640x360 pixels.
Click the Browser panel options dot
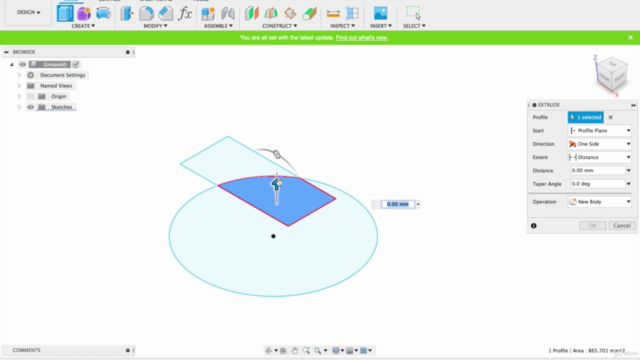pyautogui.click(x=127, y=52)
